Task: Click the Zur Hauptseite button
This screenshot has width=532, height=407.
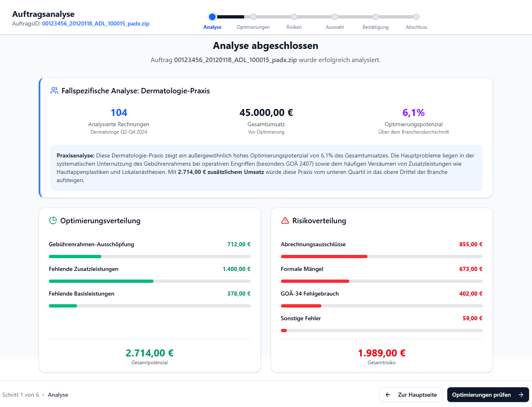Action: point(411,395)
